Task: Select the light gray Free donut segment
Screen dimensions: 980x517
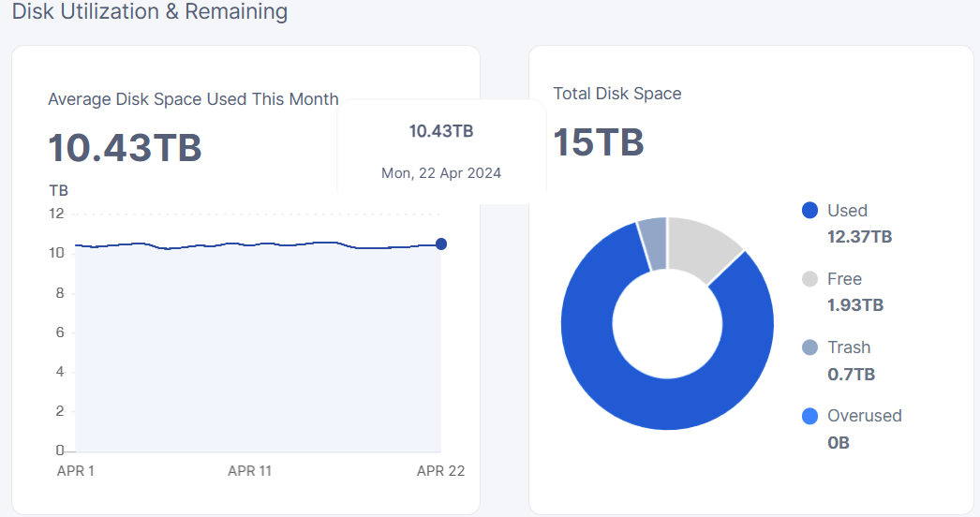Action: pyautogui.click(x=705, y=248)
